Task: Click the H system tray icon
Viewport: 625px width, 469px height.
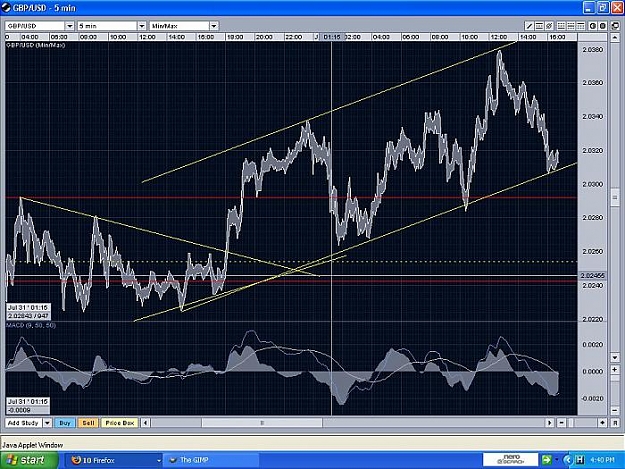Action: pyautogui.click(x=580, y=460)
